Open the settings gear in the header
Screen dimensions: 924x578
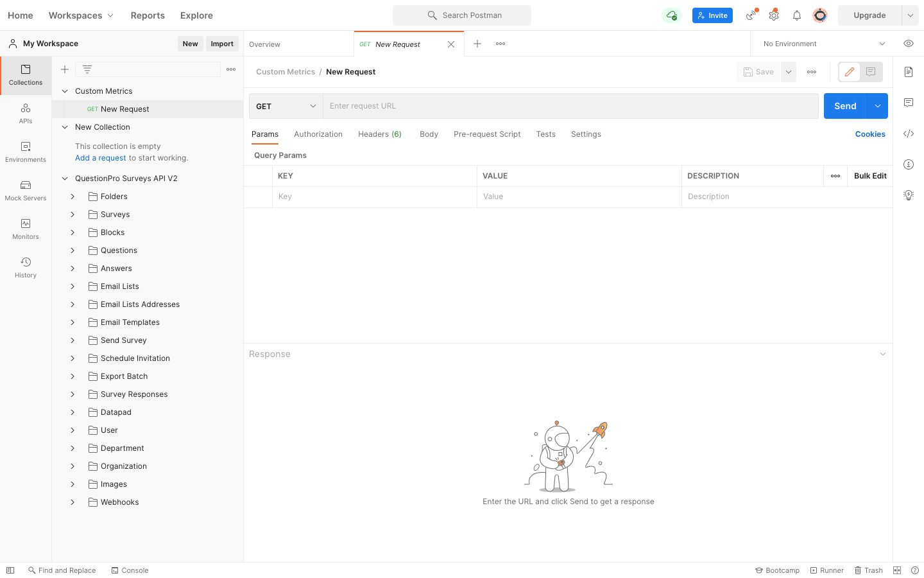tap(774, 15)
